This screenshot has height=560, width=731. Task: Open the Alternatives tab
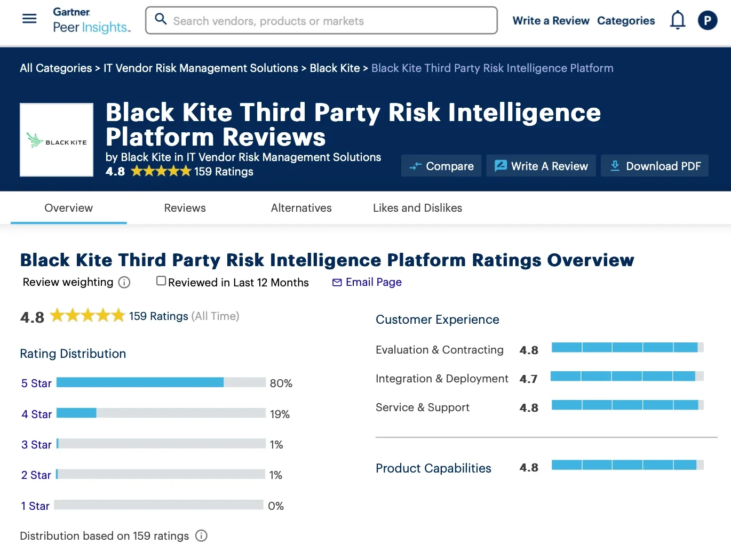301,208
